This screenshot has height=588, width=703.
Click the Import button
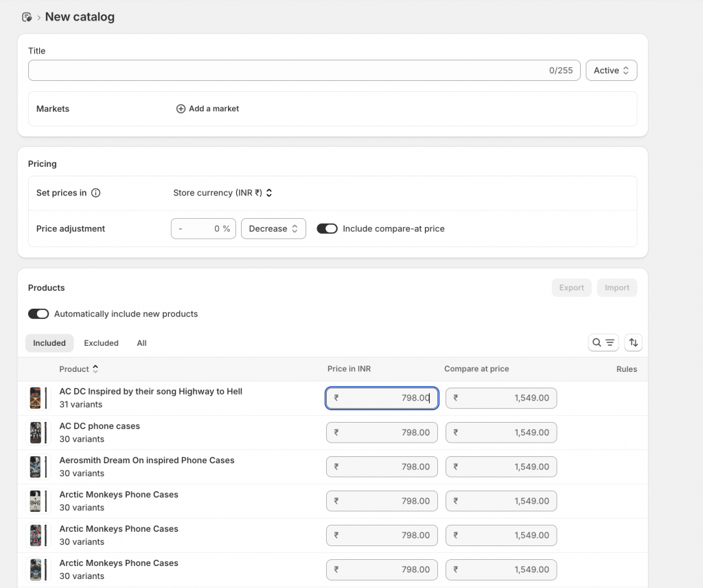coord(616,287)
